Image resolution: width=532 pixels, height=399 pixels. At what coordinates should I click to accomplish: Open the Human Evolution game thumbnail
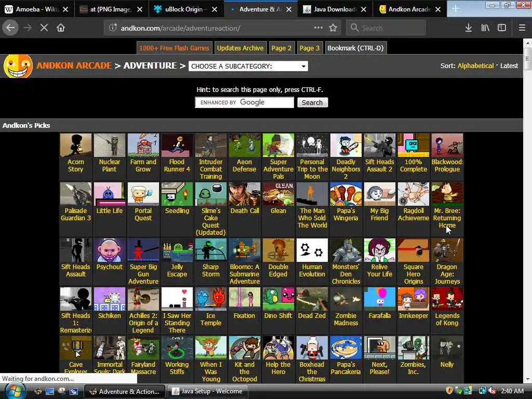click(312, 250)
